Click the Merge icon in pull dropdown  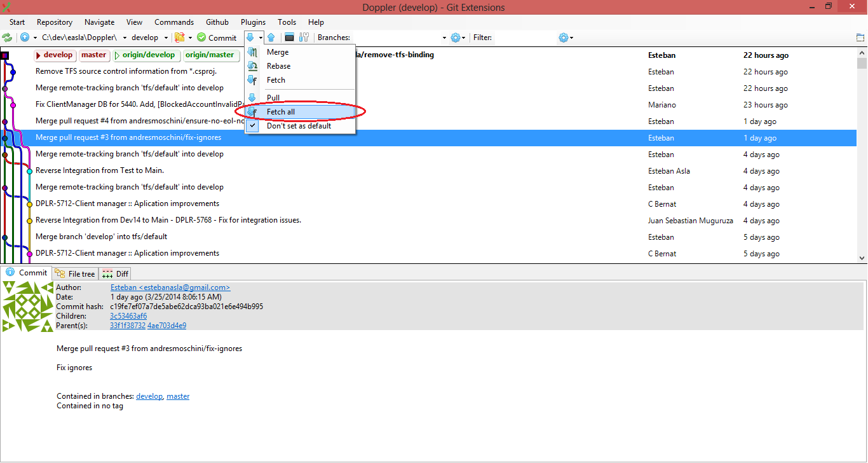pyautogui.click(x=252, y=52)
